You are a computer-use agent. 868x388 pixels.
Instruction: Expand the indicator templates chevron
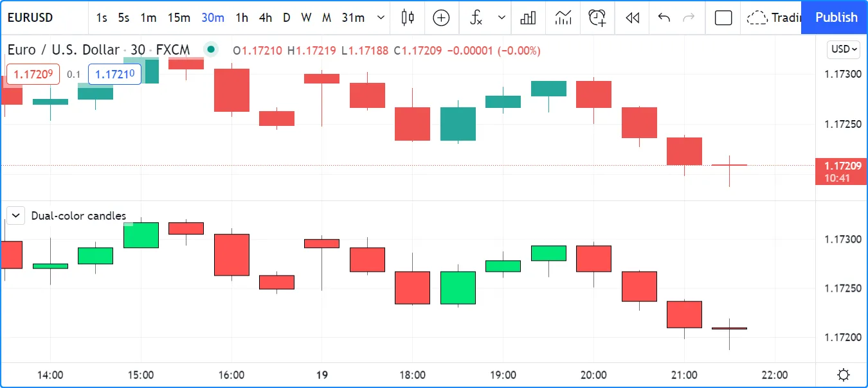(x=502, y=17)
